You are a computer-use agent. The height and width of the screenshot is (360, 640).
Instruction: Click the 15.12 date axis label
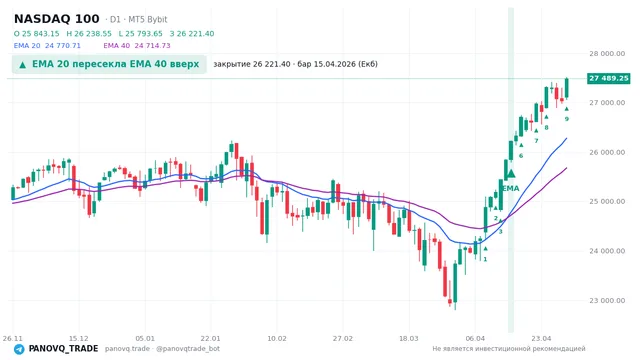(x=78, y=338)
